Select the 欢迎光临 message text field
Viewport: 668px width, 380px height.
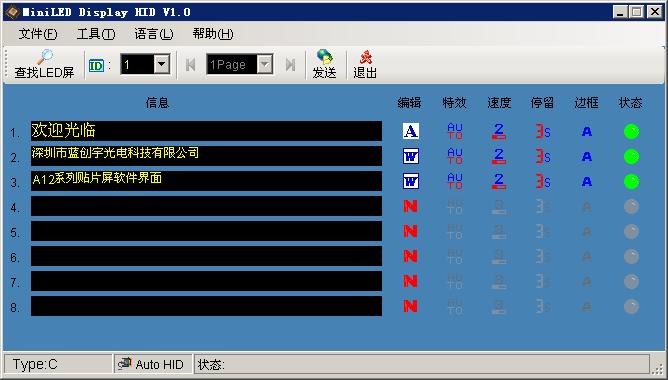click(206, 131)
